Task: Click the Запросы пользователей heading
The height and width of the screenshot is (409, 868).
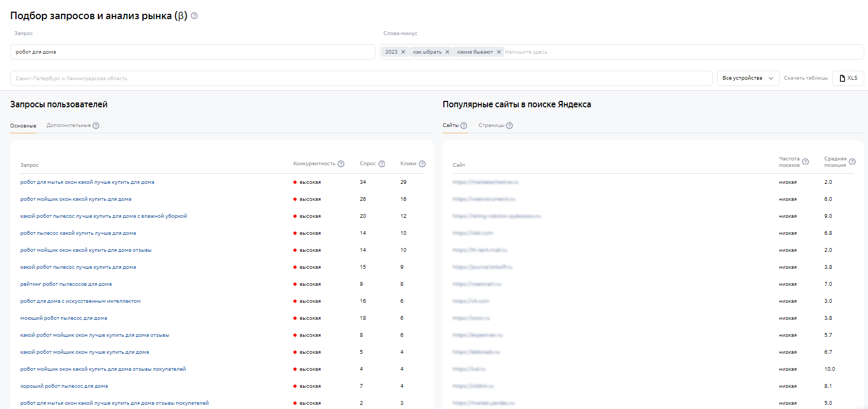Action: click(x=59, y=105)
